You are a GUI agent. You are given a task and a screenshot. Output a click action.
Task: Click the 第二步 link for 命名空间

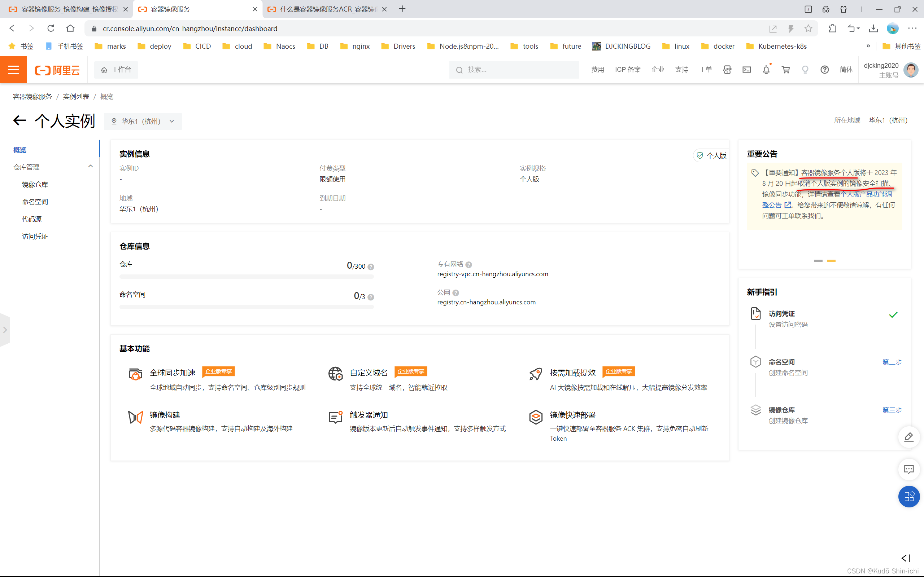pyautogui.click(x=892, y=362)
